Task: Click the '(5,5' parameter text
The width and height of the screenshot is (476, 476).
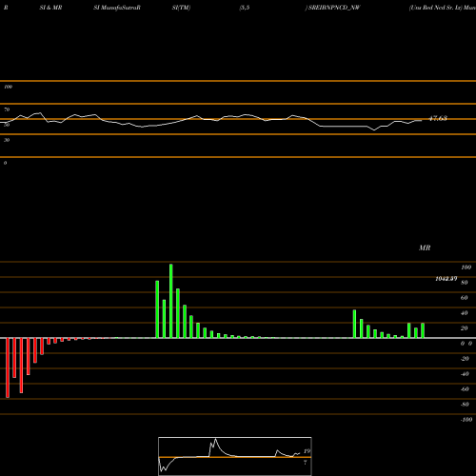Action: pos(245,8)
